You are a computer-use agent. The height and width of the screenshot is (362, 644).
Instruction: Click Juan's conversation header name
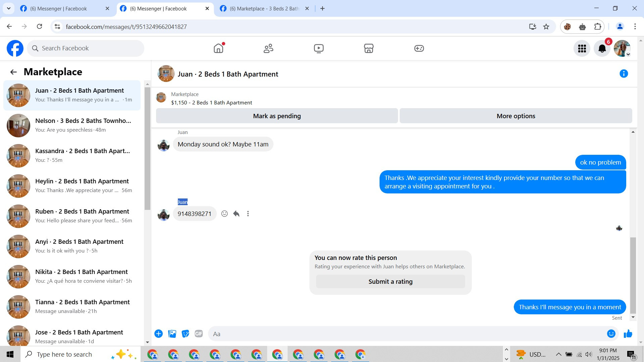pos(228,74)
